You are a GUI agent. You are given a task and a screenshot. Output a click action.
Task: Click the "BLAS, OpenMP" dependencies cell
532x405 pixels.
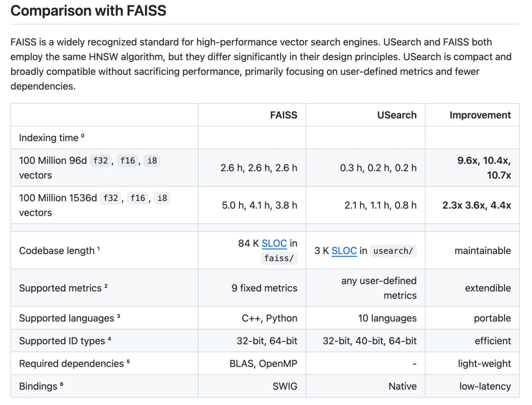263,363
